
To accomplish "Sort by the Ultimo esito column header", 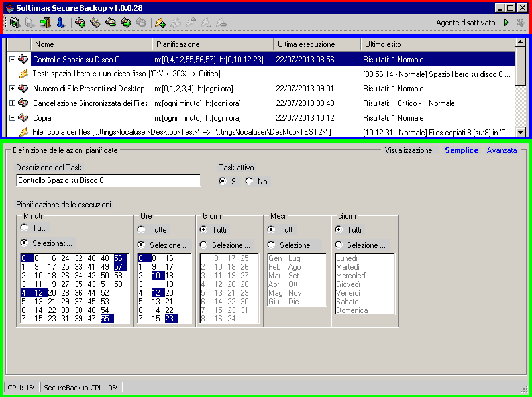I will tap(438, 44).
